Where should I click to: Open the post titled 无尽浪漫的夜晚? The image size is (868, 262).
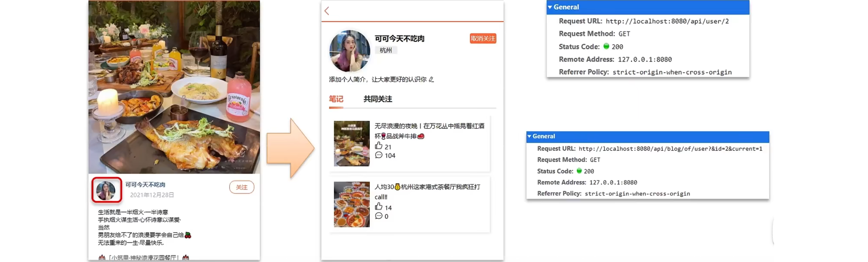click(429, 131)
